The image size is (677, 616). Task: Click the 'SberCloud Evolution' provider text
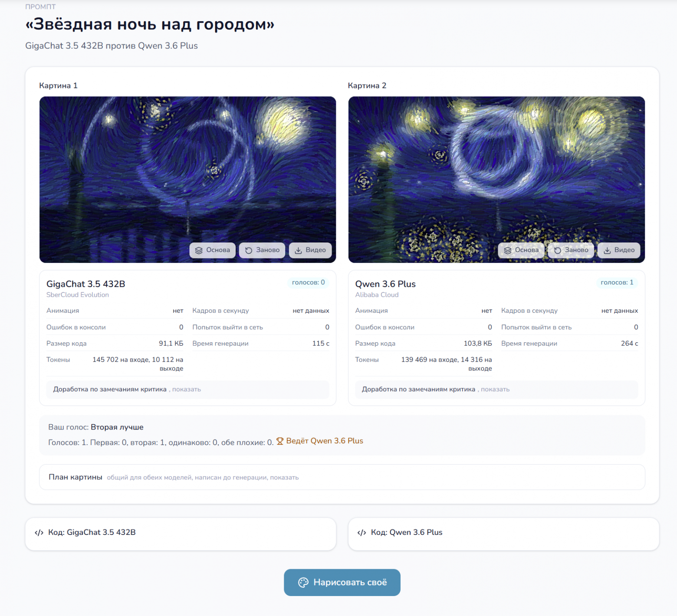[x=78, y=295]
